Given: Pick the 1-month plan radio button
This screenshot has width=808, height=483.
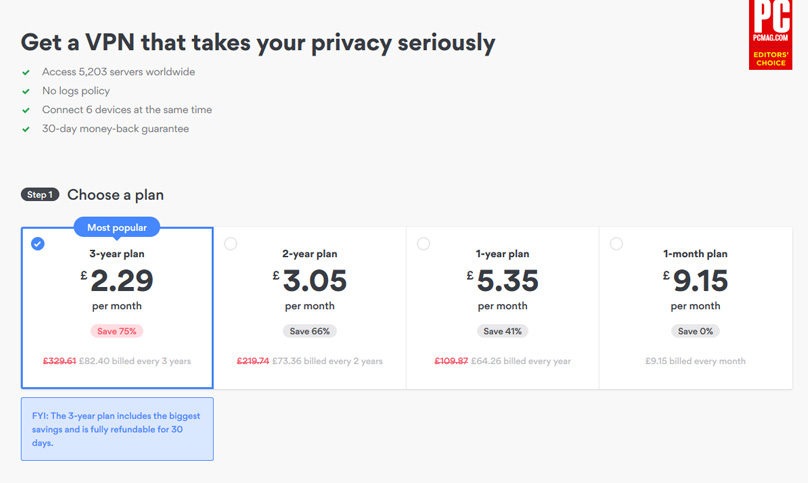Looking at the screenshot, I should (x=616, y=244).
